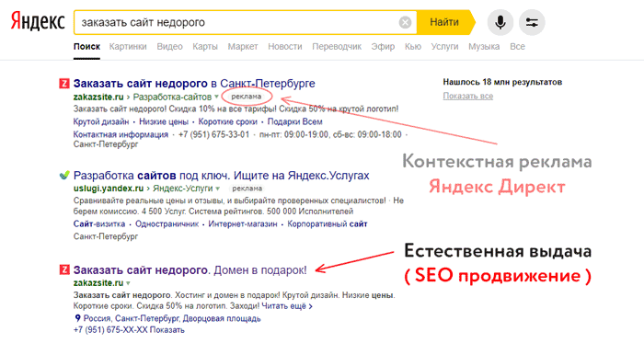Click the Читать ещё link
This screenshot has width=644, height=355.
287,306
